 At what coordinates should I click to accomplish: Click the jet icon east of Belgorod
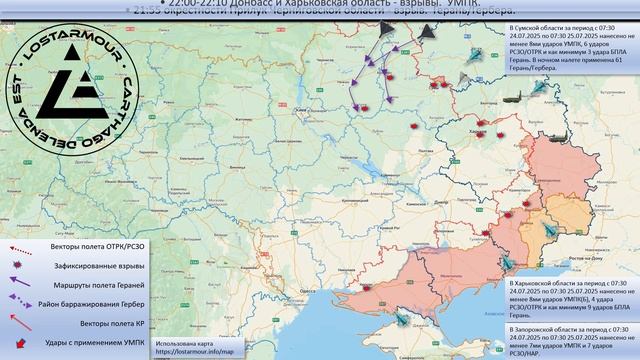pos(539,87)
